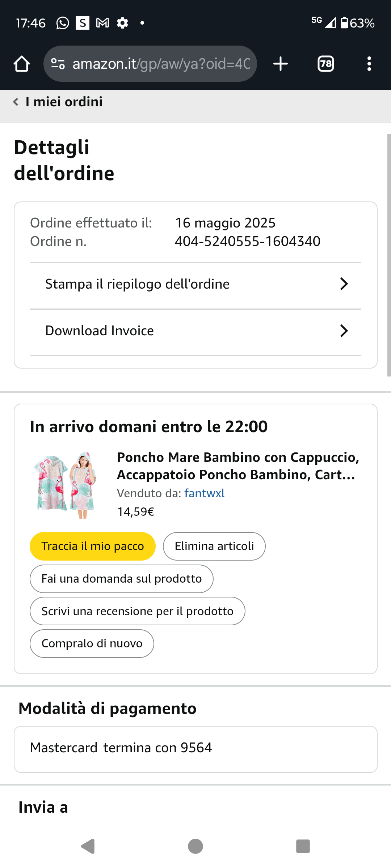Expand Stampa il riepilogo dell'ordine chevron
The height and width of the screenshot is (868, 391).
(x=344, y=284)
